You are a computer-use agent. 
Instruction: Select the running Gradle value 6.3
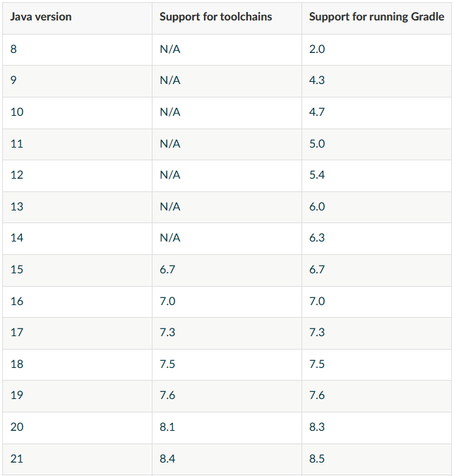pos(317,238)
